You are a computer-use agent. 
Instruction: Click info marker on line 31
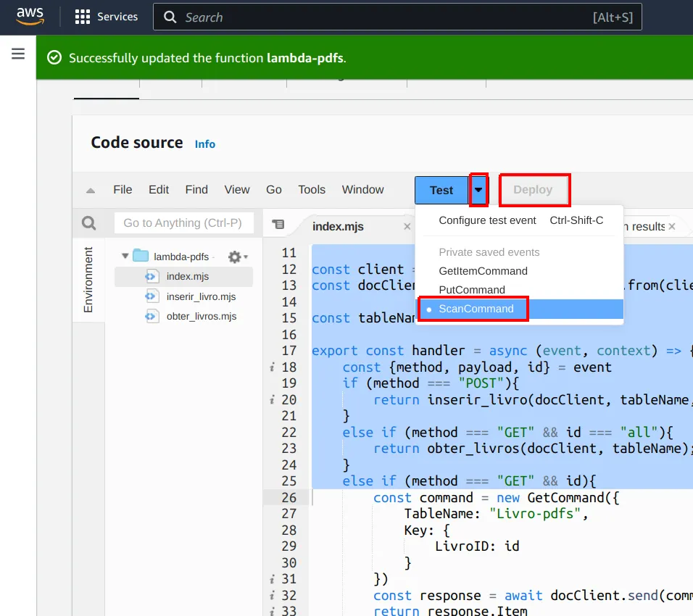pos(273,579)
